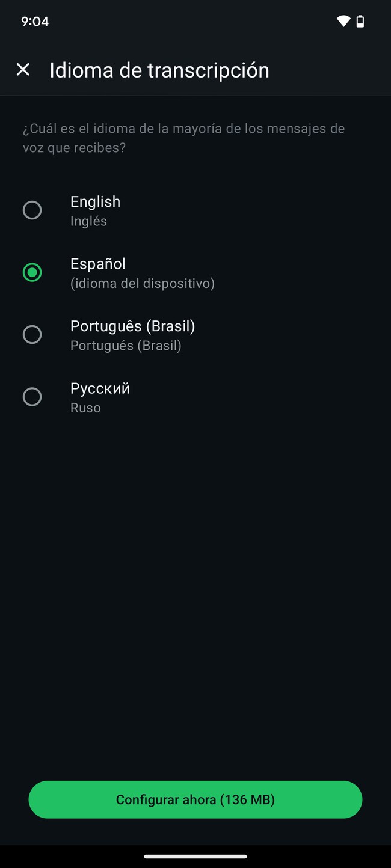Tap the Ruso subtitle under Русский
Screen dimensions: 391x868
85,408
